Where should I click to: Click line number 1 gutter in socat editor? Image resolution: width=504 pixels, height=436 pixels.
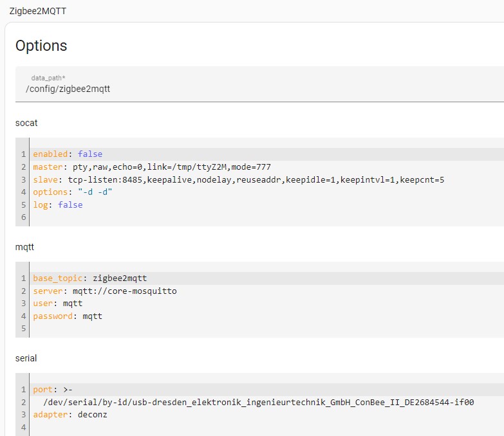coord(23,154)
